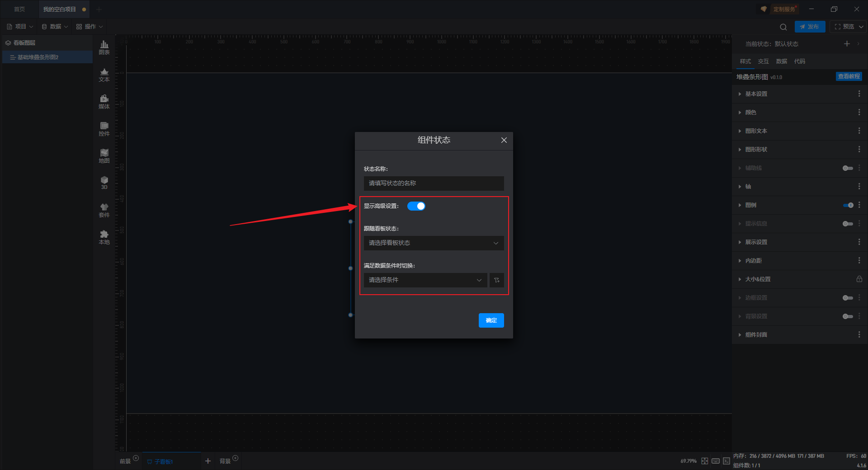868x470 pixels.
Task: Switch to the 数据 tab in right panel
Action: pyautogui.click(x=782, y=61)
